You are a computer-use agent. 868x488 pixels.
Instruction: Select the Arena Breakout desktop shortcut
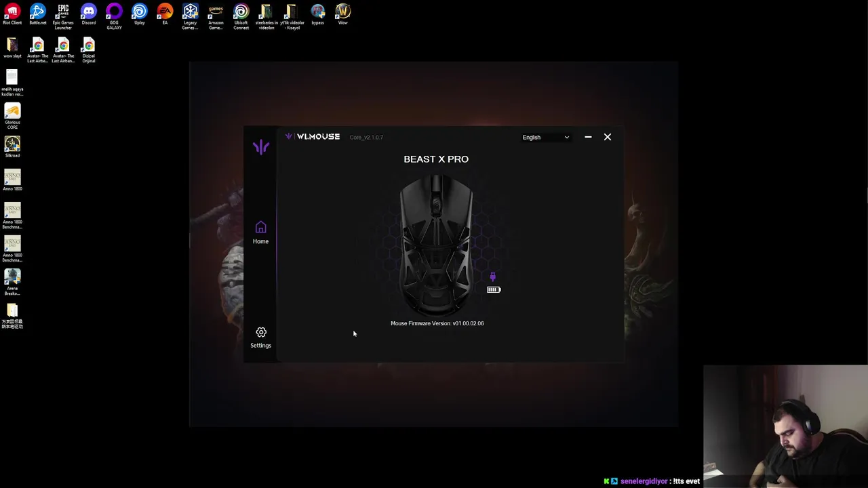pos(12,283)
